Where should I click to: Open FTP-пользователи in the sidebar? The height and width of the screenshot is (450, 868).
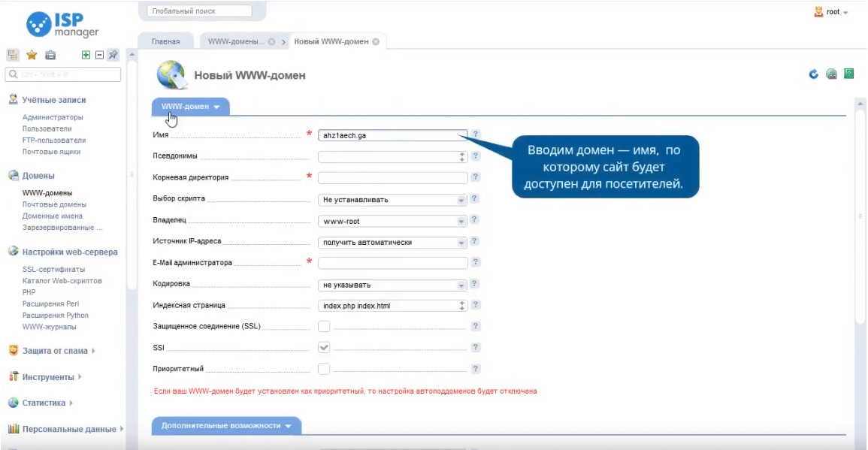click(x=54, y=140)
